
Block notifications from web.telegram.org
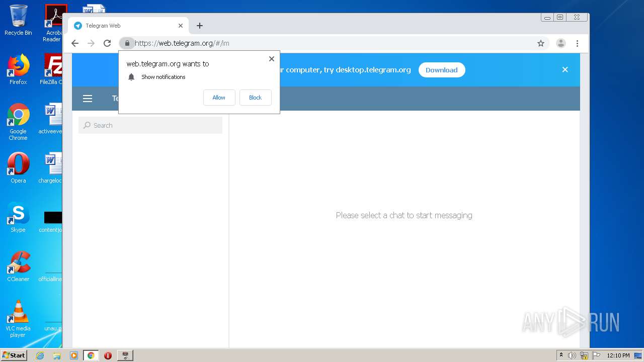tap(255, 98)
